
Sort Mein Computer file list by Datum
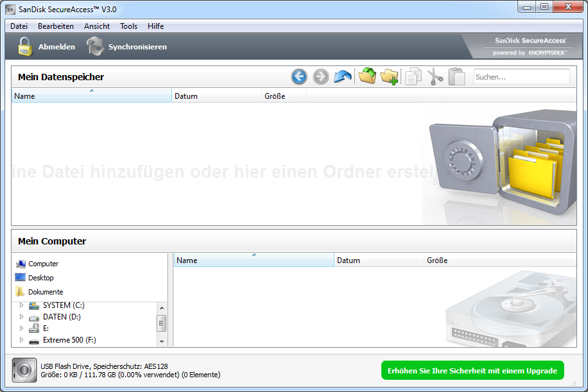point(379,260)
